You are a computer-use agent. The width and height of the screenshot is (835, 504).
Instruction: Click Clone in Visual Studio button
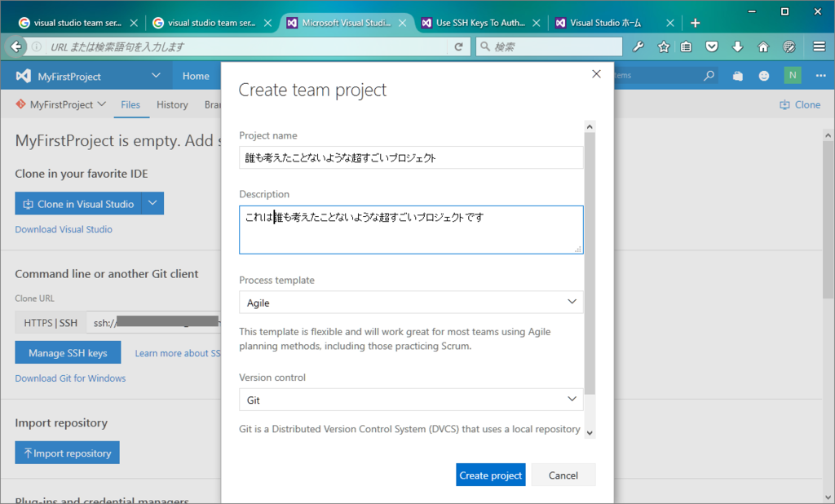(78, 204)
